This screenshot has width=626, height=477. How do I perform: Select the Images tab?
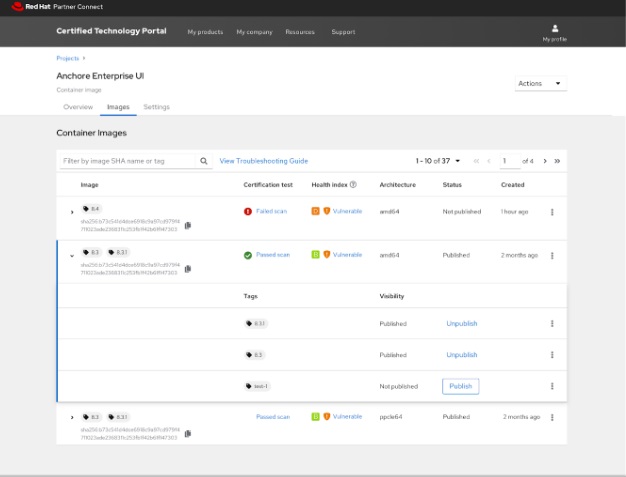point(118,107)
